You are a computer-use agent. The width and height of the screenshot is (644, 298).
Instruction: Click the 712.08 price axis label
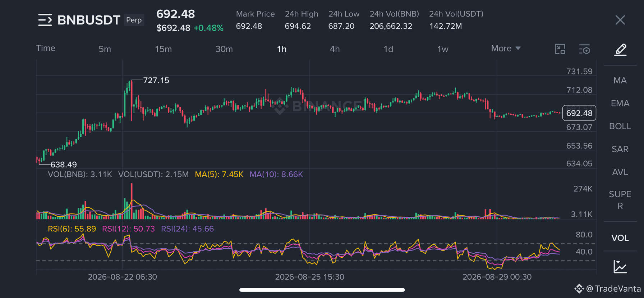tap(579, 90)
